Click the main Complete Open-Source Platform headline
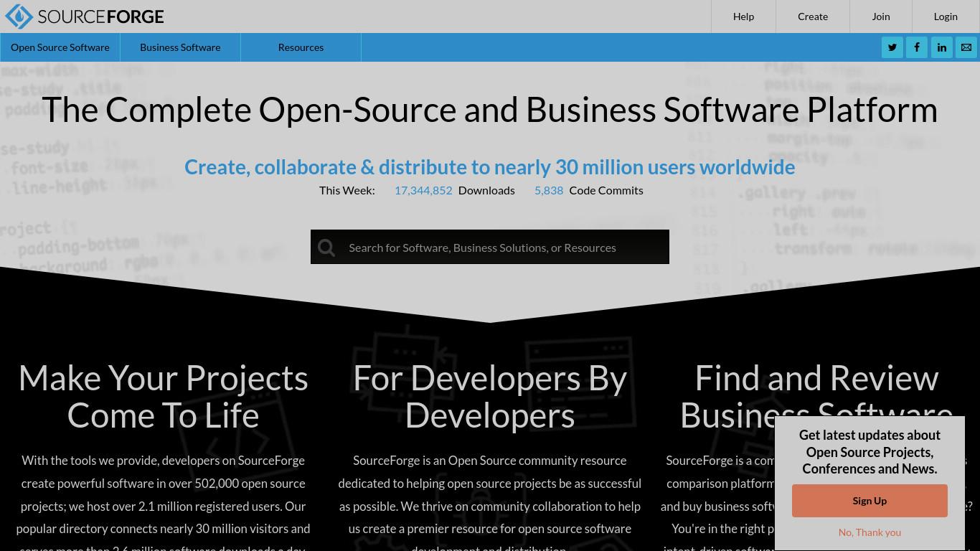The width and height of the screenshot is (980, 551). tap(490, 110)
